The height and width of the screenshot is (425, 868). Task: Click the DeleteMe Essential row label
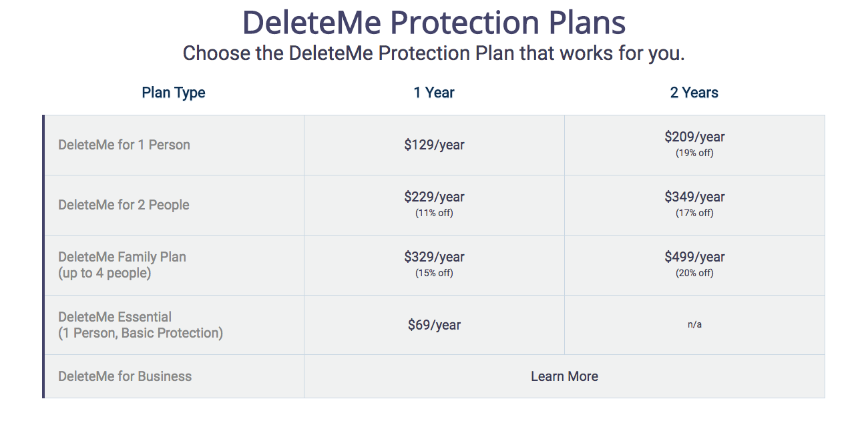coord(115,317)
